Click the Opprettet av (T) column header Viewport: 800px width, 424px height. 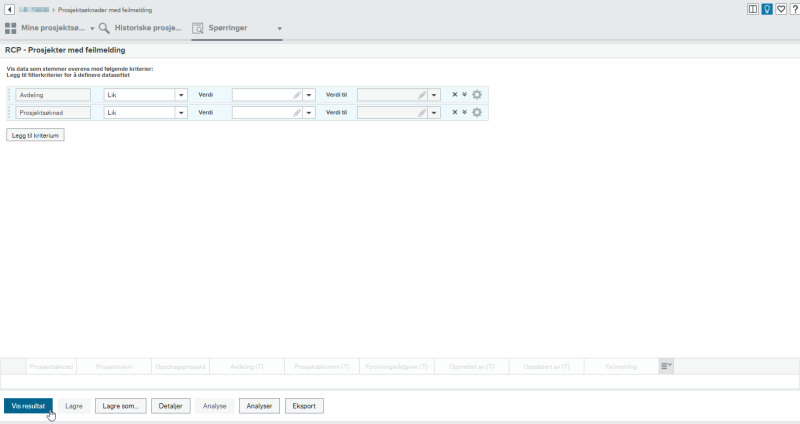point(471,366)
